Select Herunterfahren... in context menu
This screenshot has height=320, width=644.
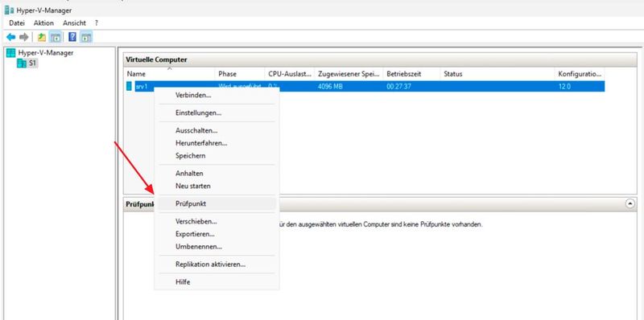(x=217, y=143)
